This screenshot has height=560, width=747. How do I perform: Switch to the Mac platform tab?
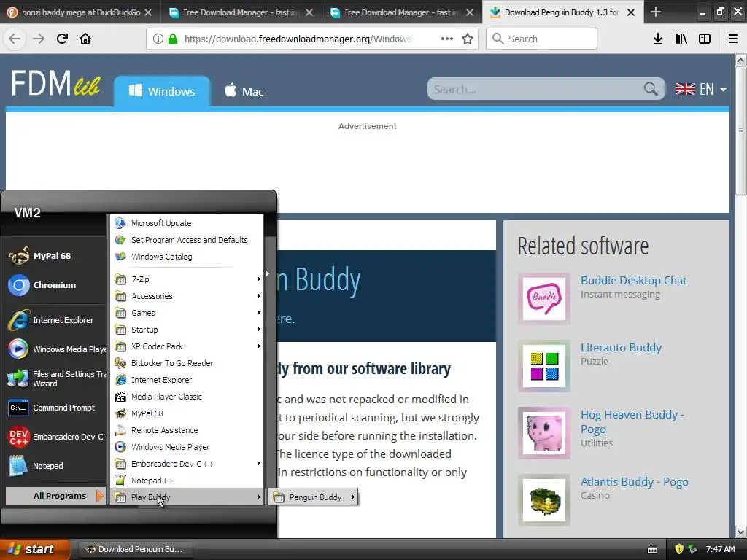(x=244, y=91)
